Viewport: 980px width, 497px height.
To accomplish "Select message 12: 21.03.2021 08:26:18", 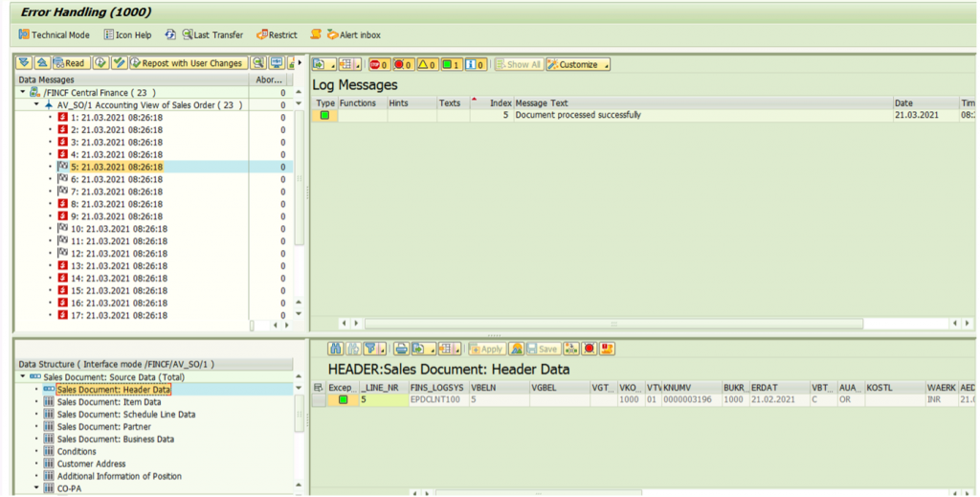I will (x=118, y=253).
